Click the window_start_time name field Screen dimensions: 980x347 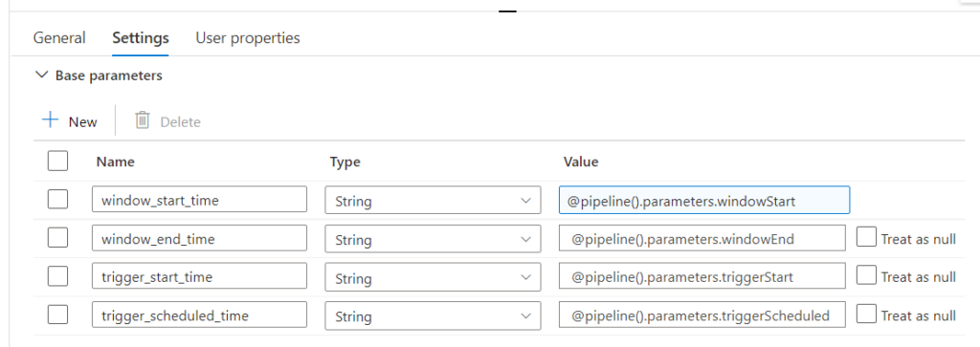[x=199, y=200]
